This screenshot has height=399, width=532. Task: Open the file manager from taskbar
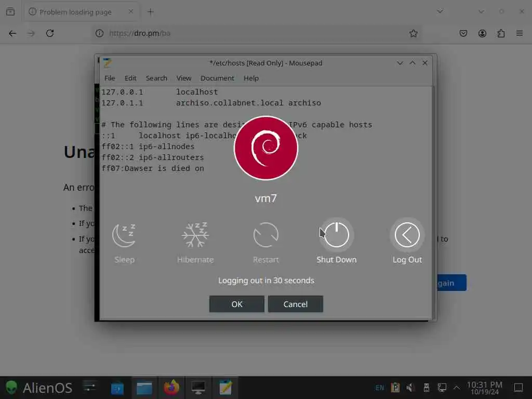[x=144, y=388]
